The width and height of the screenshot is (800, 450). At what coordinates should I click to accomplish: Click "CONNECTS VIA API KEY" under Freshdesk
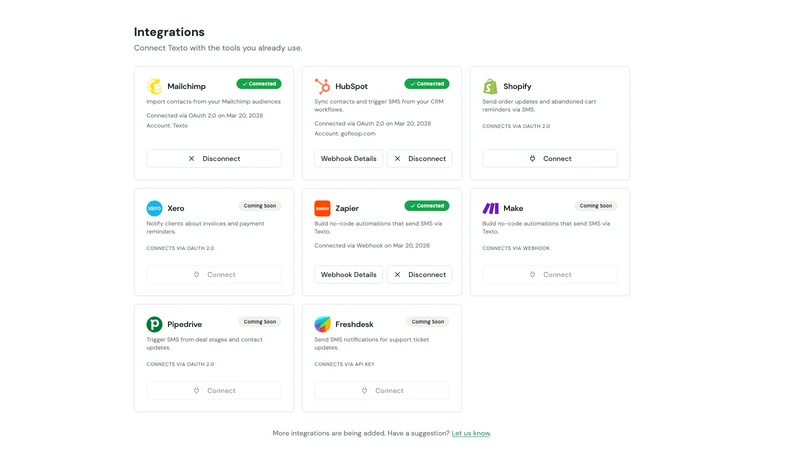coord(344,364)
